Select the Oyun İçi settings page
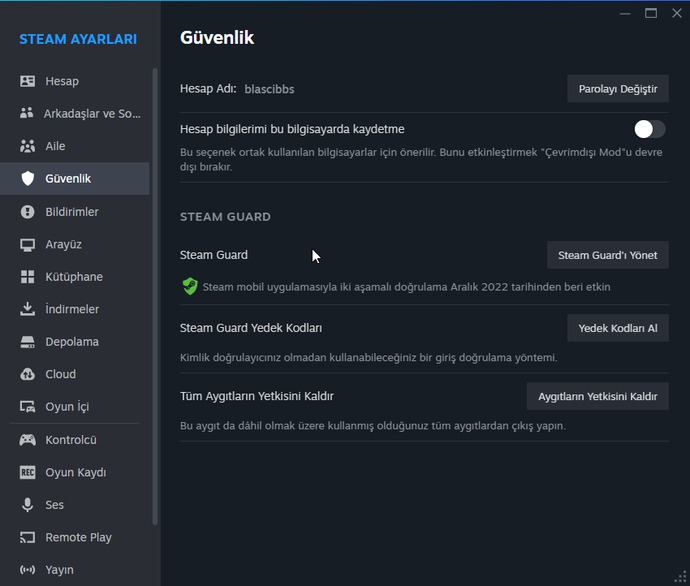Viewport: 690px width, 586px height. [x=75, y=407]
